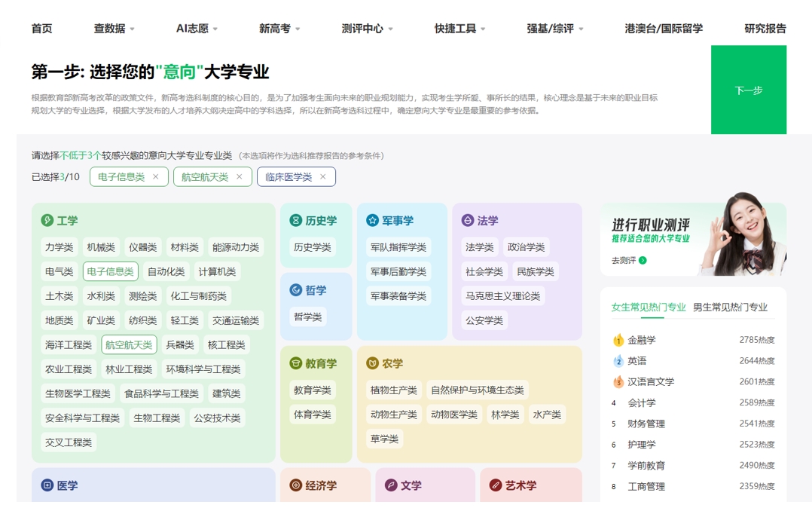Click the 法学 category badge icon
This screenshot has width=812, height=514.
466,221
